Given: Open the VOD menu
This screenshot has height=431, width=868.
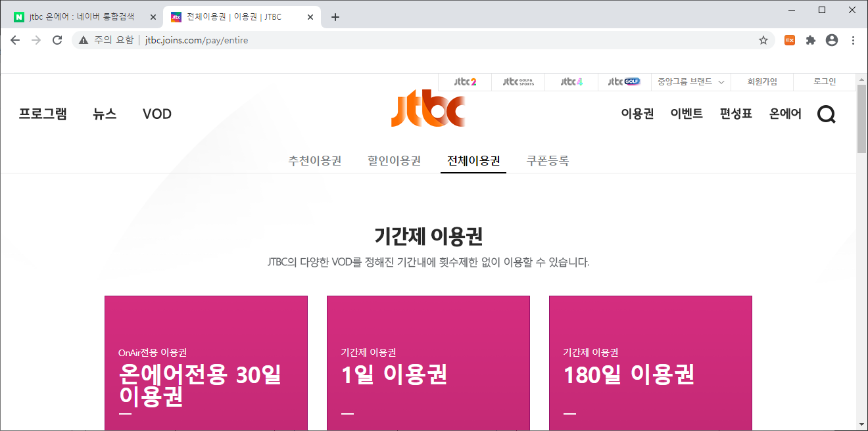Looking at the screenshot, I should tap(157, 114).
